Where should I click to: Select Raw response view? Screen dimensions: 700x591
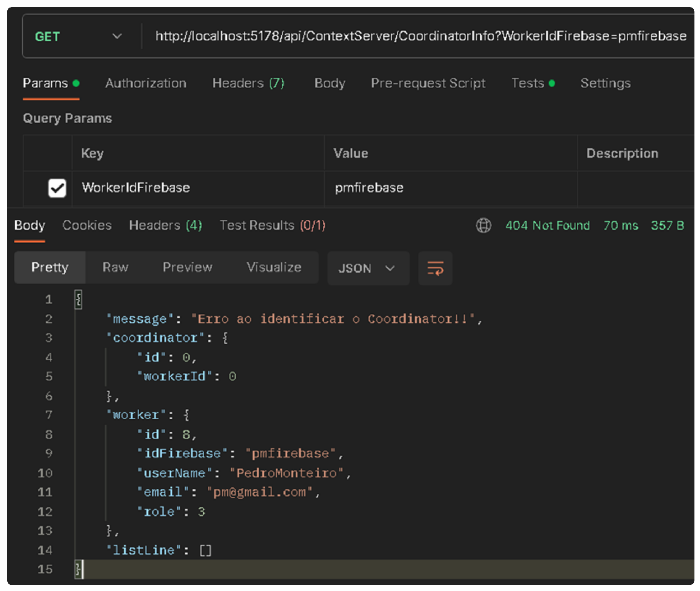(x=115, y=267)
